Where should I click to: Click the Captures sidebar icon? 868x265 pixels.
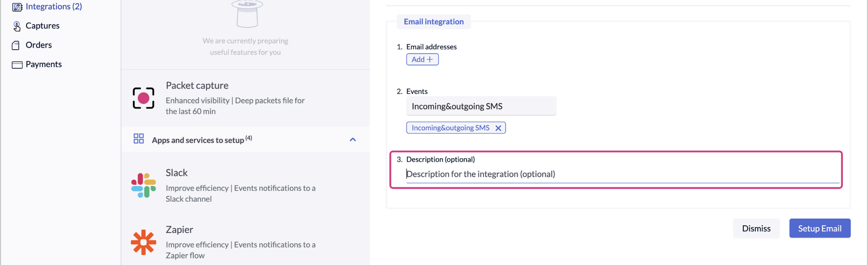point(17,26)
